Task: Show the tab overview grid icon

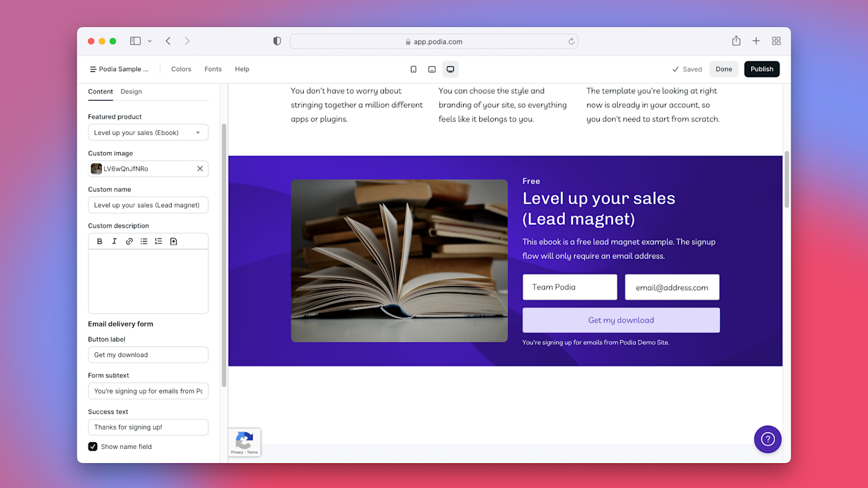Action: coord(776,41)
